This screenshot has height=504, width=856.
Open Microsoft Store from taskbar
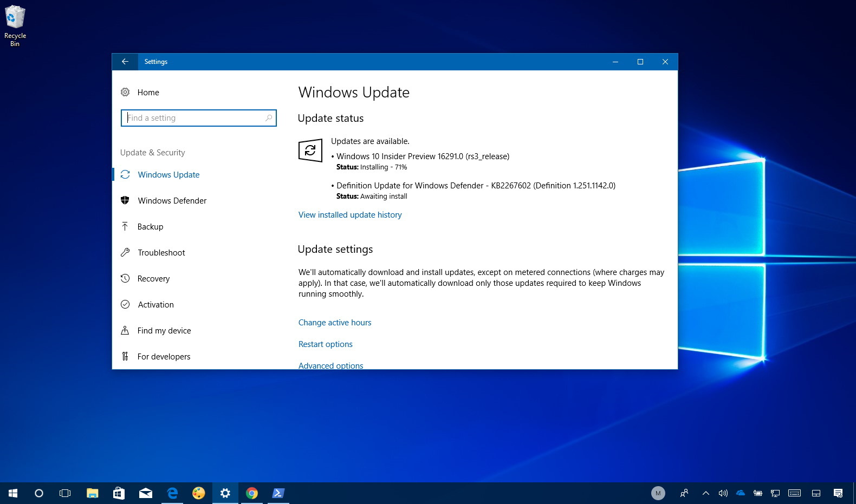click(x=119, y=493)
